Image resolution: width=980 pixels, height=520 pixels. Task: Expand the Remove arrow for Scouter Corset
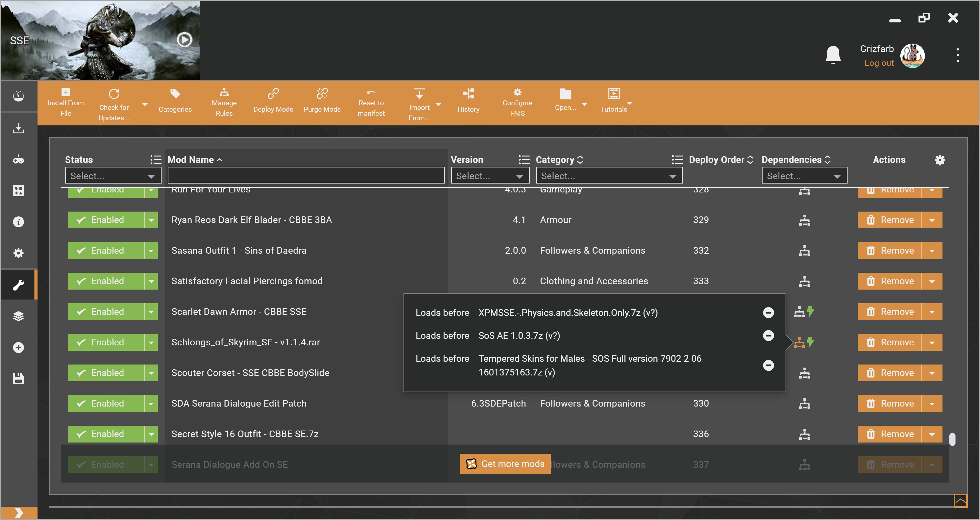coord(932,373)
